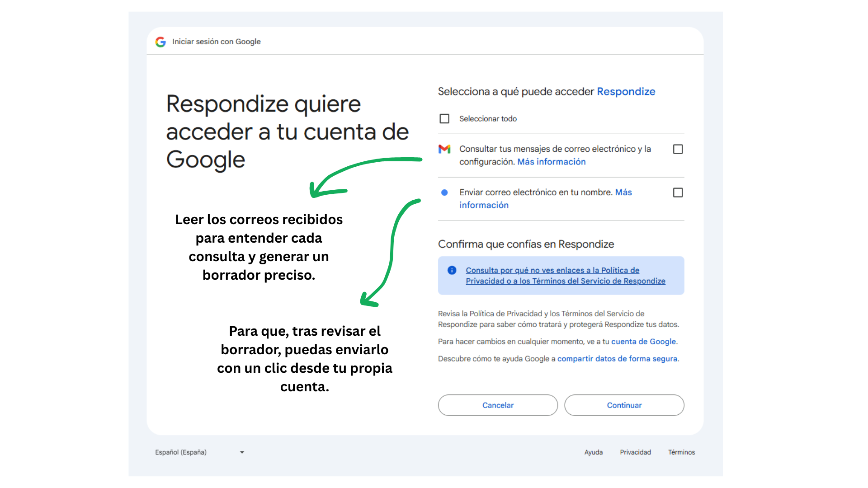Tick the send email on your behalf checkbox

click(x=678, y=192)
